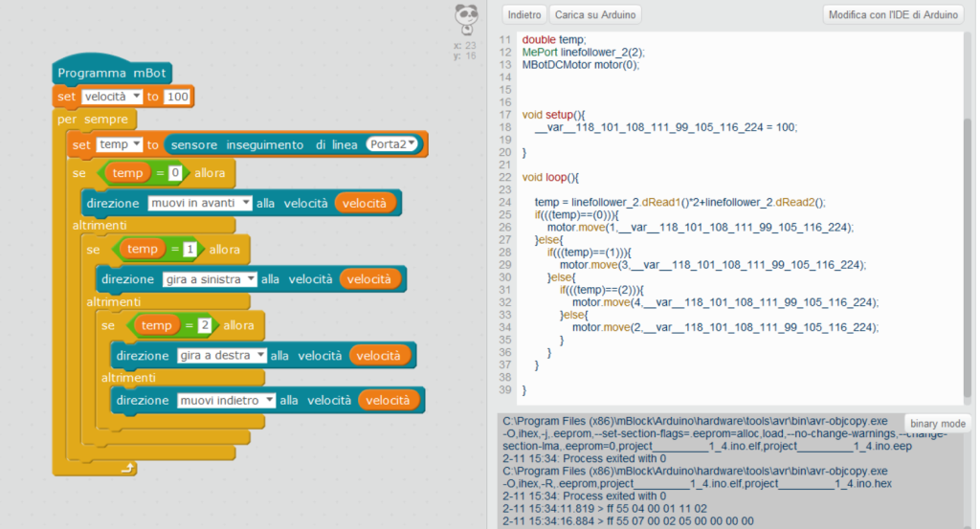Edit the 0 value in temp comparison
980x529 pixels.
175,173
